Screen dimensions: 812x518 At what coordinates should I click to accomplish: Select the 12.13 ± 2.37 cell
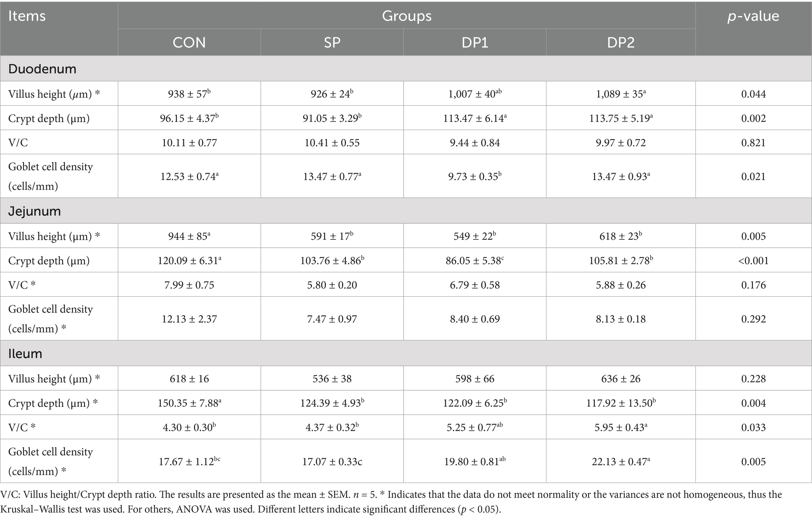189,319
